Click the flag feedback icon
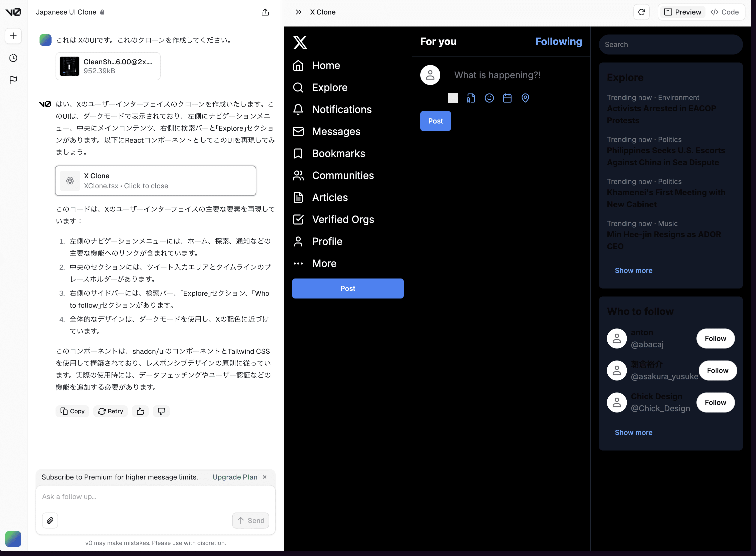The image size is (756, 556). tap(13, 80)
